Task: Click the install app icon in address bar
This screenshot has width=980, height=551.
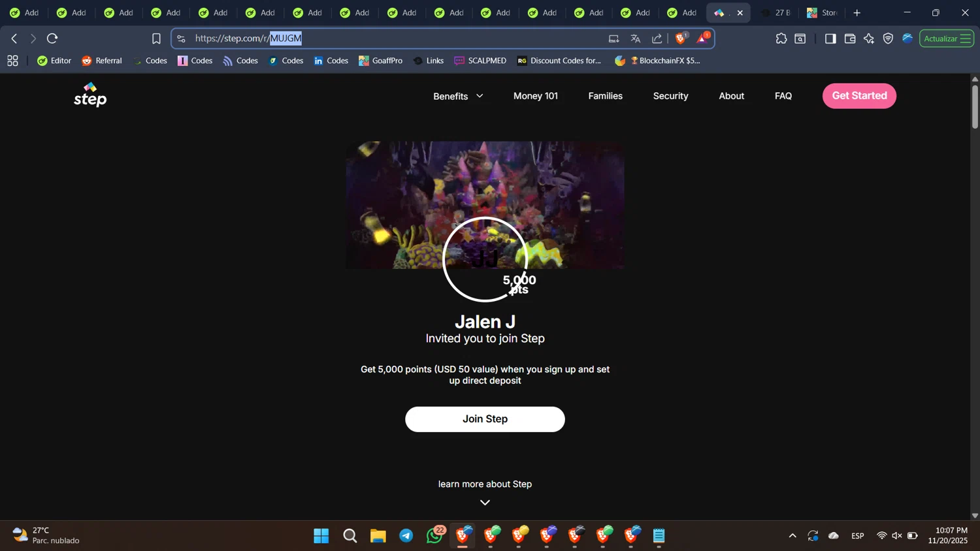Action: coord(613,39)
